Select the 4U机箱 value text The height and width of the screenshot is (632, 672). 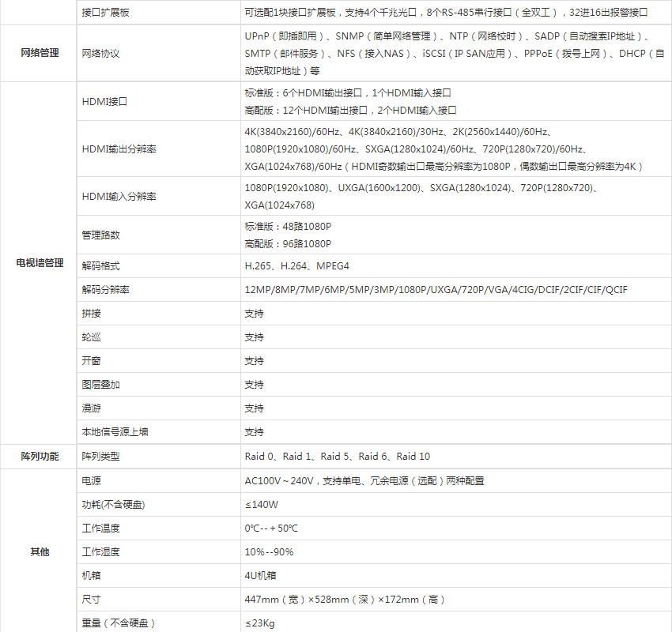coord(260,575)
